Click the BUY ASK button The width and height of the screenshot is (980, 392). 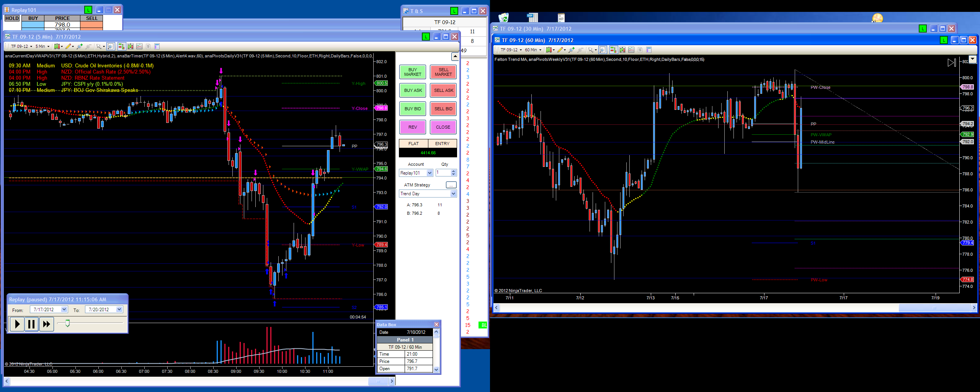tap(413, 90)
